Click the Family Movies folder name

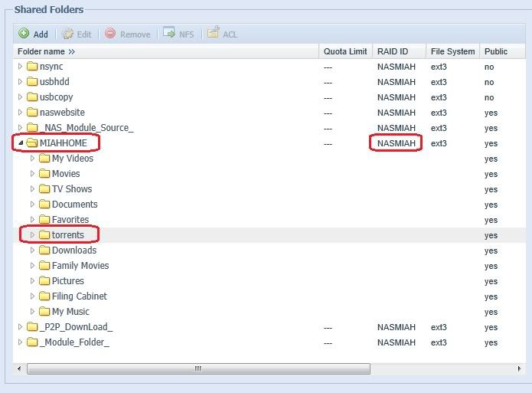pyautogui.click(x=80, y=265)
